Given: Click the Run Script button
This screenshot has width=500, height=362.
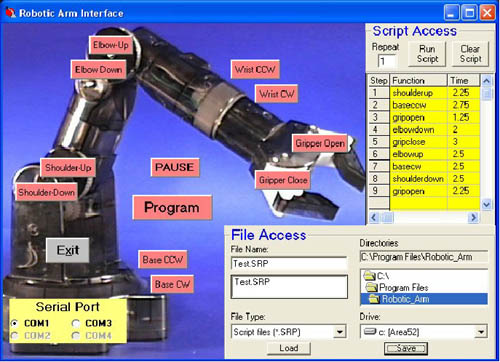Looking at the screenshot, I should click(427, 54).
